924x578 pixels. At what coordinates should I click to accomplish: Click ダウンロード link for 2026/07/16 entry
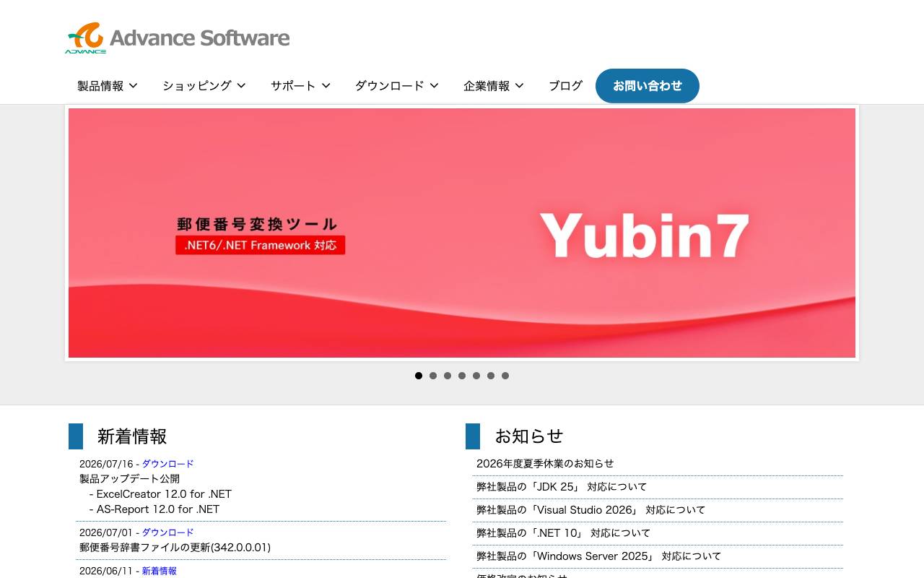167,464
